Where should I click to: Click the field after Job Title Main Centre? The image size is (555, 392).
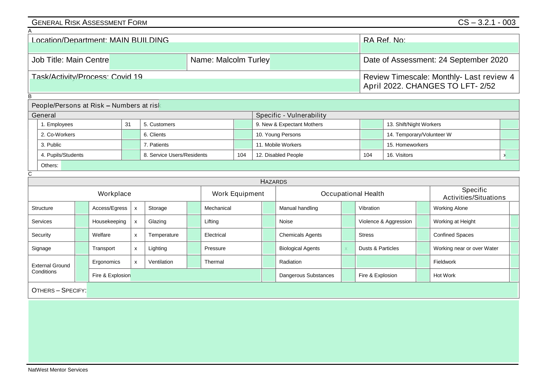[148, 62]
